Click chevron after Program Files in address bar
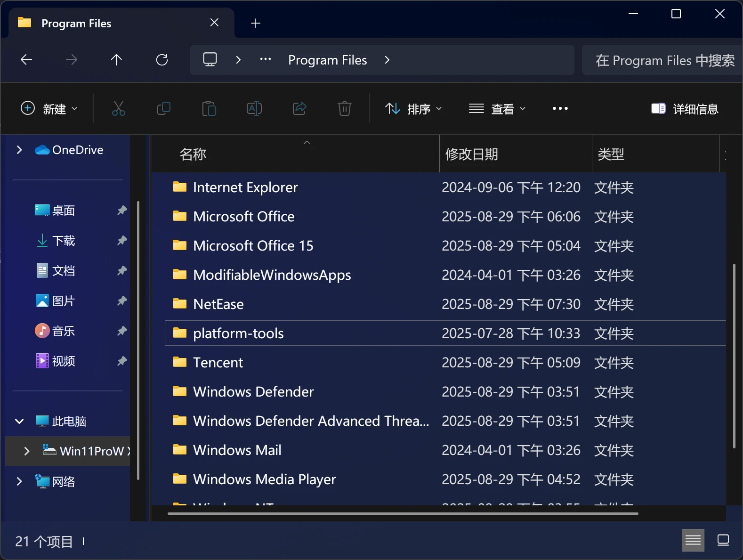Viewport: 743px width, 560px height. (387, 60)
